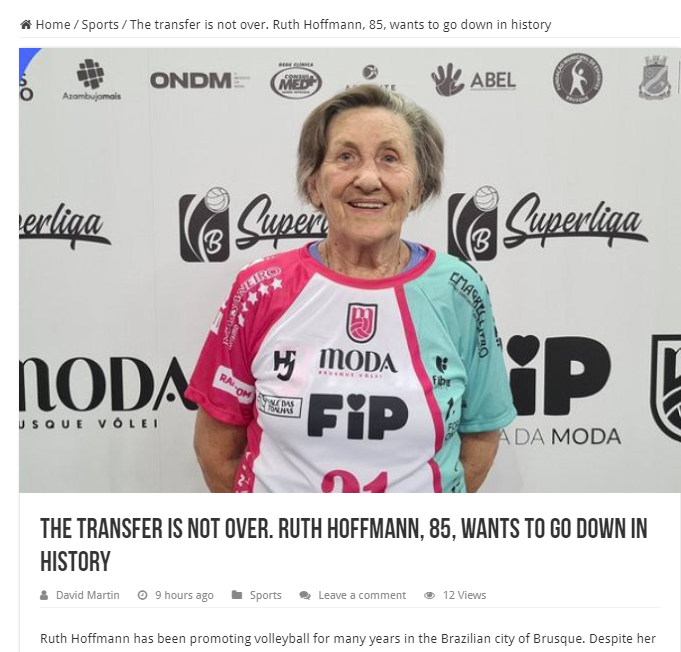Screen dimensions: 681x652
Task: Click the eye views icon
Action: (x=429, y=595)
